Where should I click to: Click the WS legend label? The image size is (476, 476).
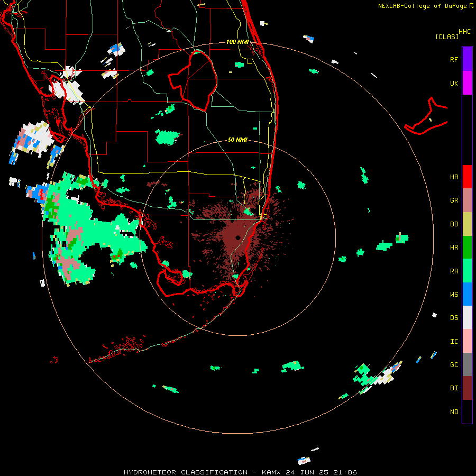454,294
